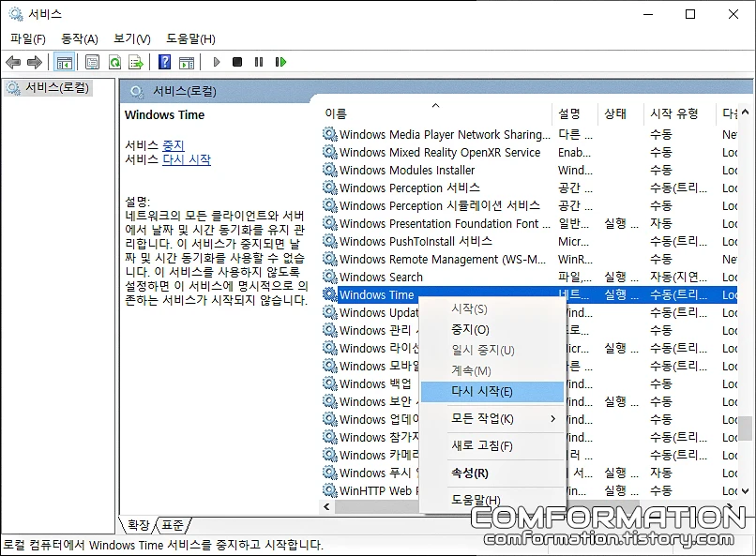
Task: Choose 속성(R) in context menu
Action: [x=492, y=473]
